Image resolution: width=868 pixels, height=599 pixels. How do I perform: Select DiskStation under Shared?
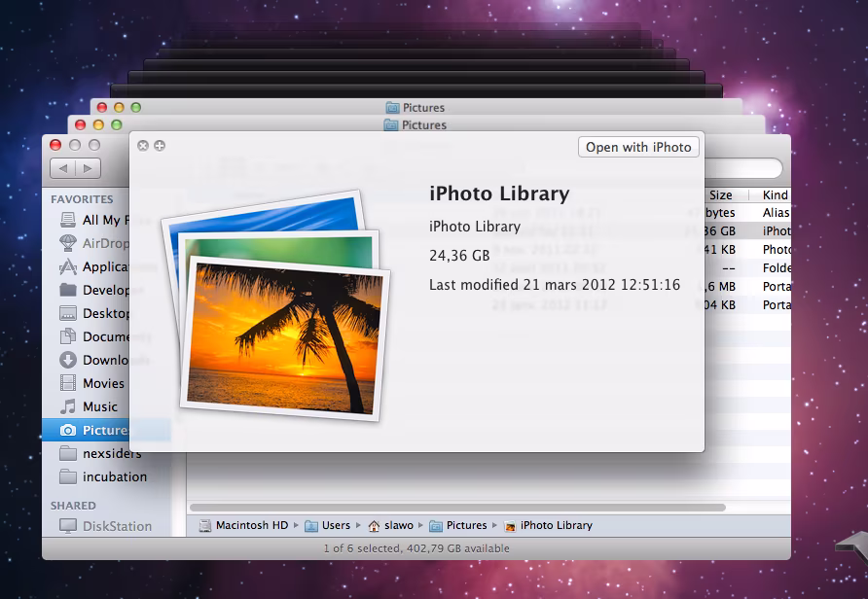105,526
